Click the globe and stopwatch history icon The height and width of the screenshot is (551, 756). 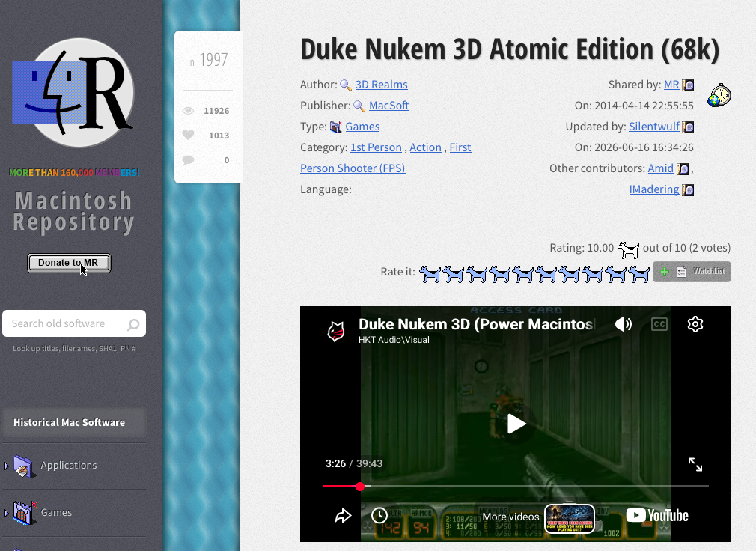pyautogui.click(x=719, y=95)
